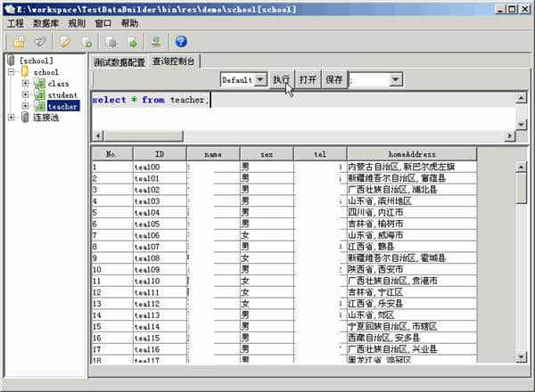Open help via blue question mark icon

pyautogui.click(x=181, y=42)
